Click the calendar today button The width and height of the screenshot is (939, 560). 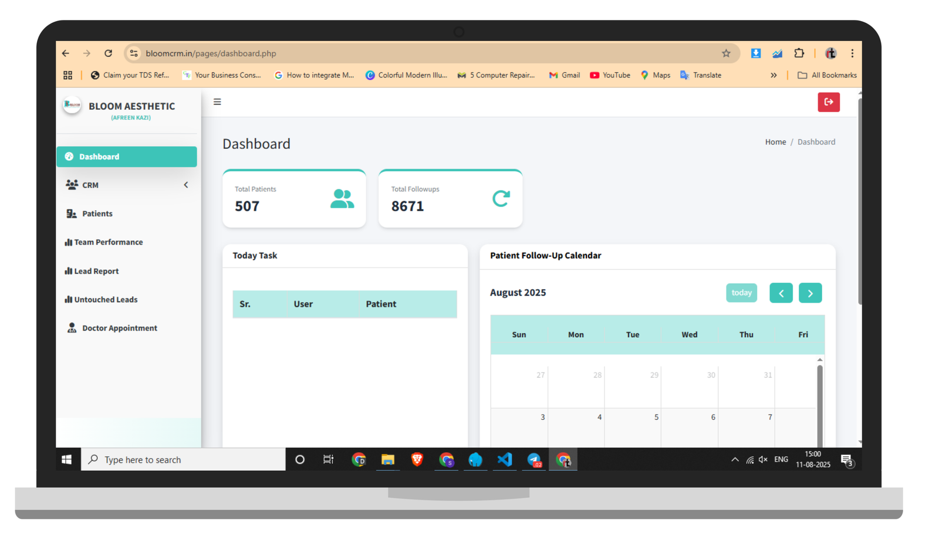click(x=741, y=293)
